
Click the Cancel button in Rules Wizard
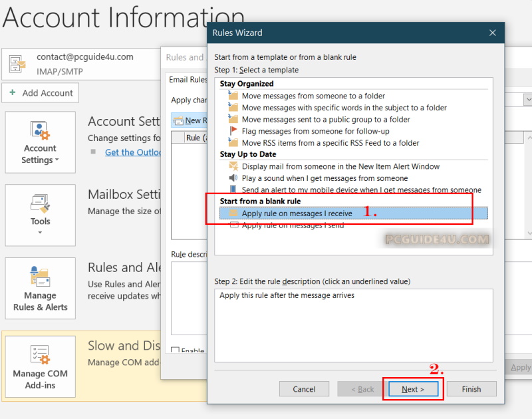point(304,389)
